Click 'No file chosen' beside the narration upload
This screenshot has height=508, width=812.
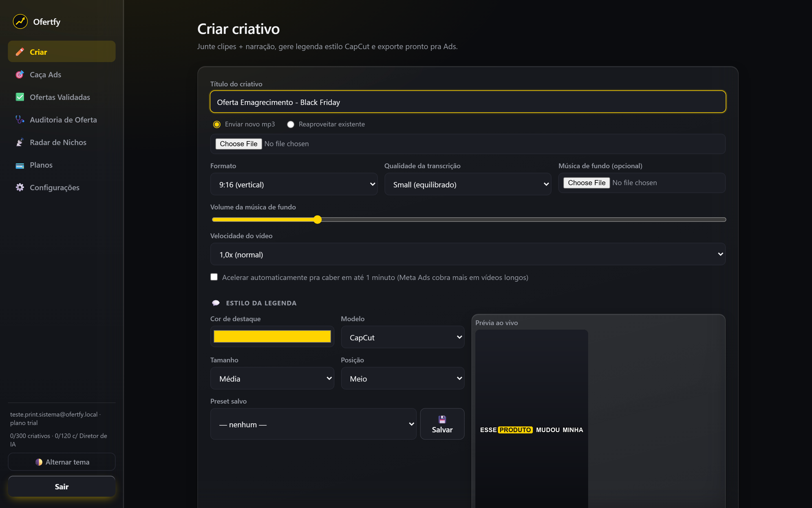click(286, 144)
